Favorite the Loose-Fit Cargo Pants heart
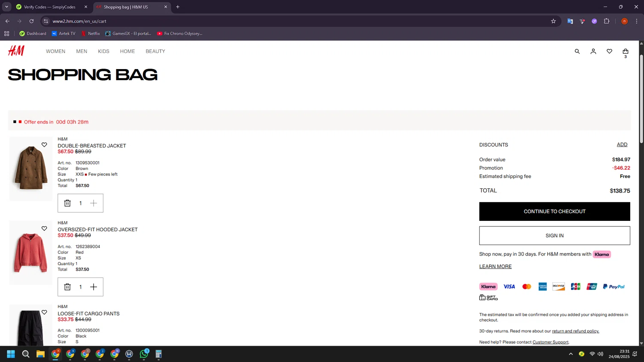Screen dimensions: 644x362 [x=44, y=312]
